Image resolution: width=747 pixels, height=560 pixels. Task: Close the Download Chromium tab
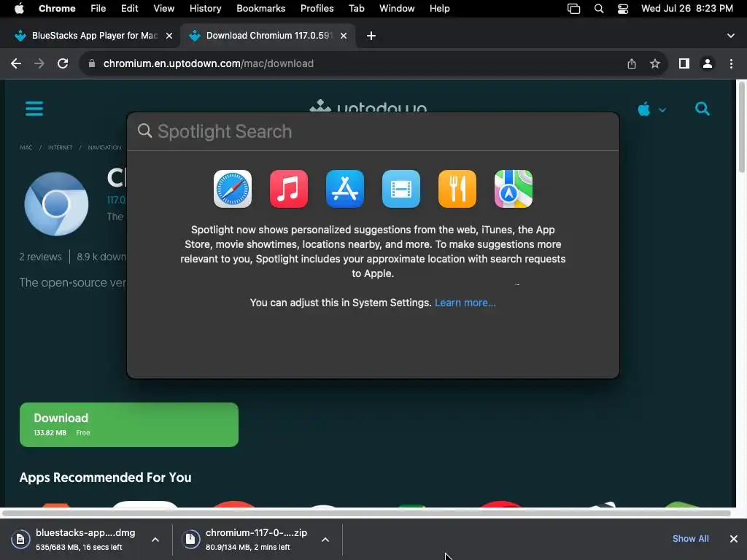[x=344, y=36]
